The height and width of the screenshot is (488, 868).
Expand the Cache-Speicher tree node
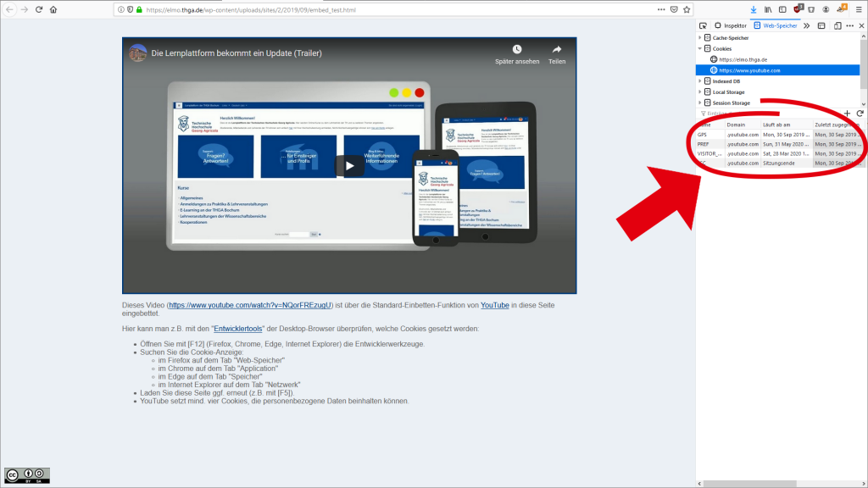[699, 37]
